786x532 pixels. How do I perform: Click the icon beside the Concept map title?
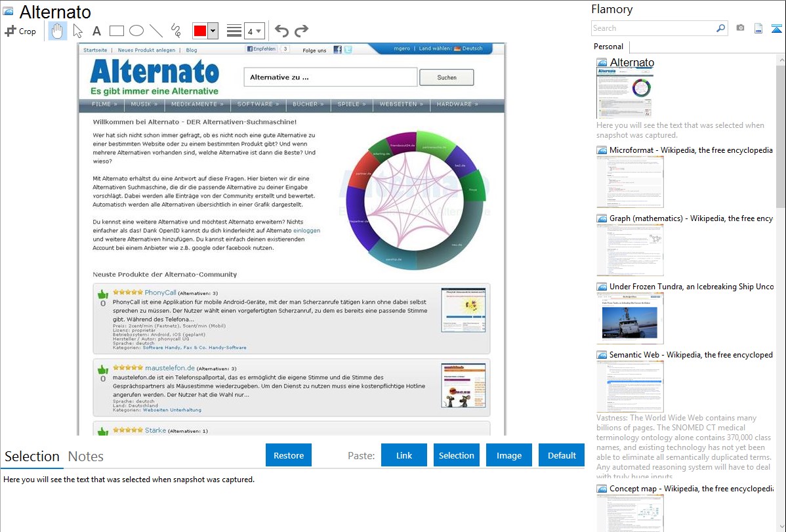[602, 488]
